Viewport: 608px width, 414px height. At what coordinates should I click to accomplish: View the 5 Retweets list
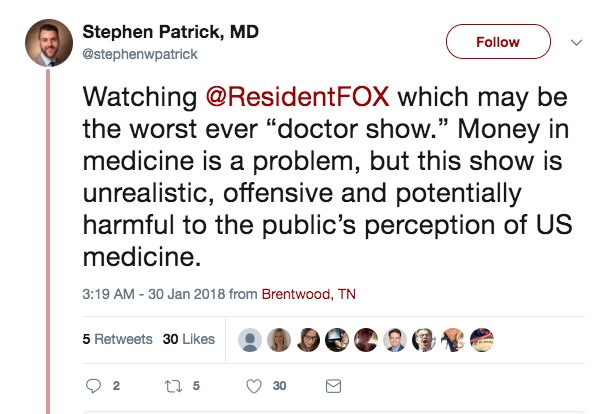point(117,339)
